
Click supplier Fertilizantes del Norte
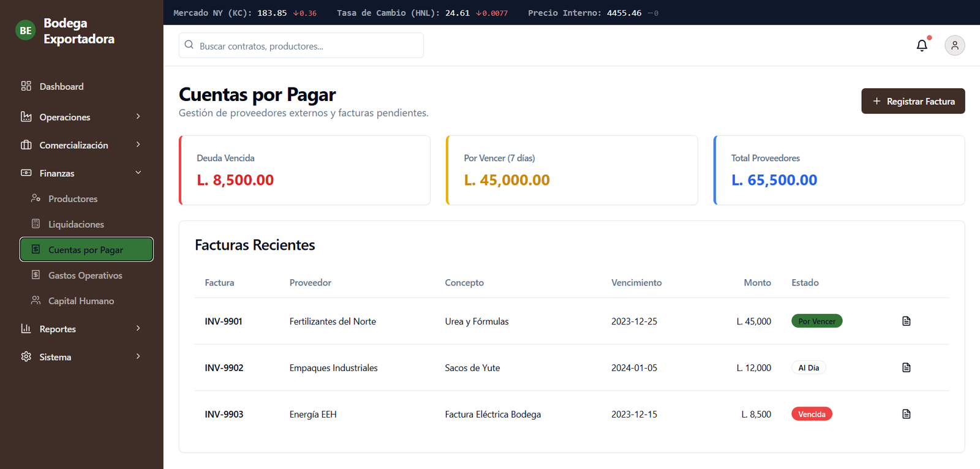click(333, 321)
